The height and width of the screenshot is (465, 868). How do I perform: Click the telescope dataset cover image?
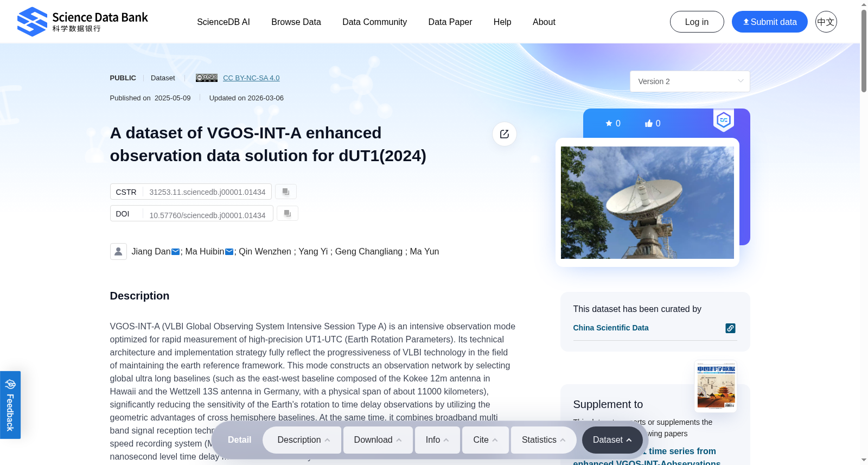(647, 202)
